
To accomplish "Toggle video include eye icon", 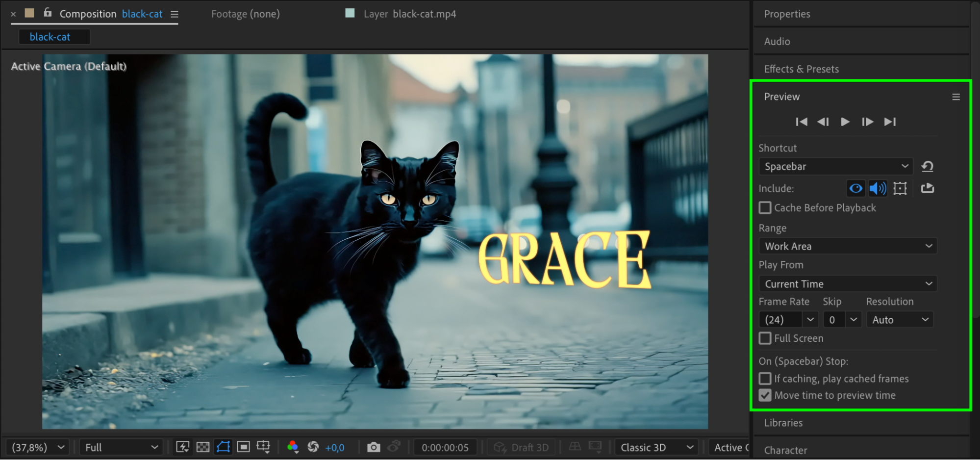I will (855, 188).
